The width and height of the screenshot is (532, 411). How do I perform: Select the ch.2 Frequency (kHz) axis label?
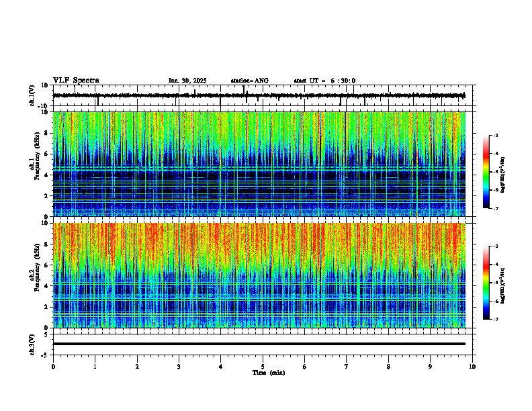click(x=35, y=267)
